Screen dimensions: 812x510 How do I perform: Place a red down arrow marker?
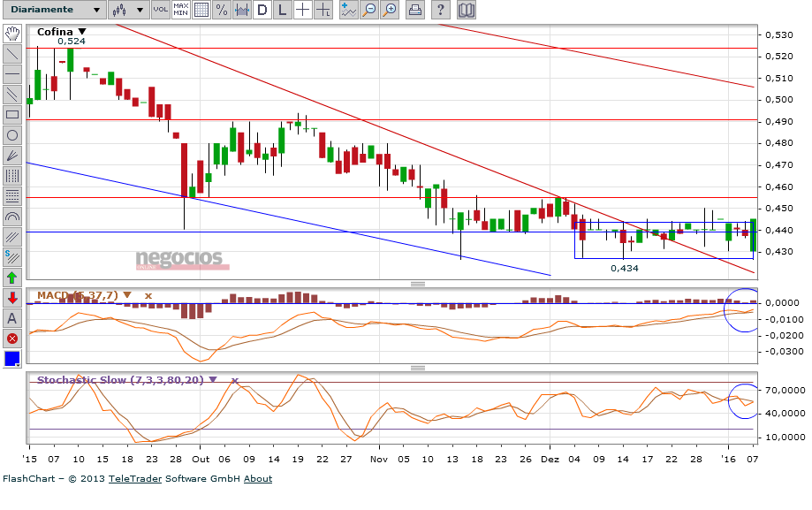coord(12,298)
